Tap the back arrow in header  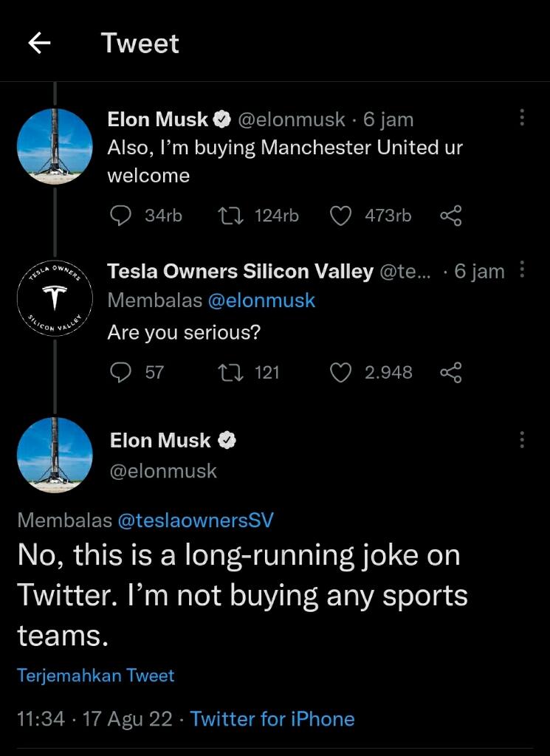click(x=39, y=44)
